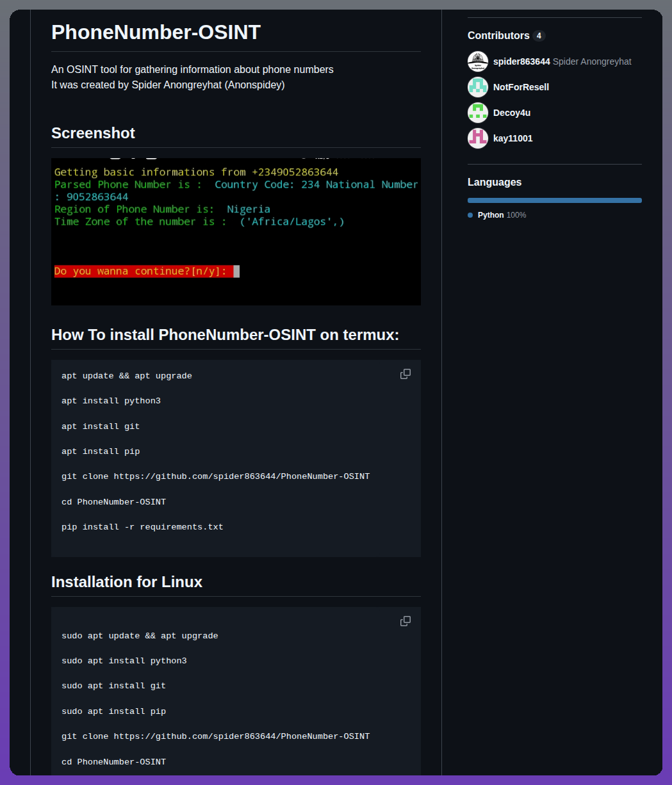Open kay11001 avatar image

pos(478,138)
